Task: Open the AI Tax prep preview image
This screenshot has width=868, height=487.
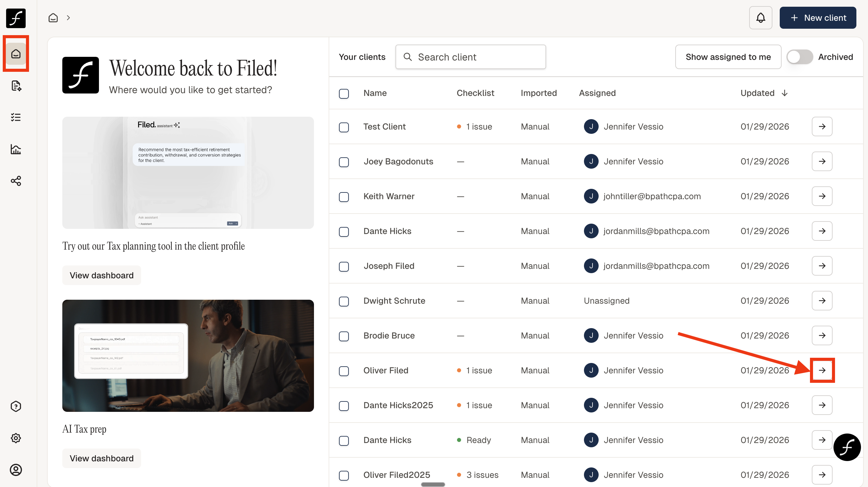Action: 188,356
